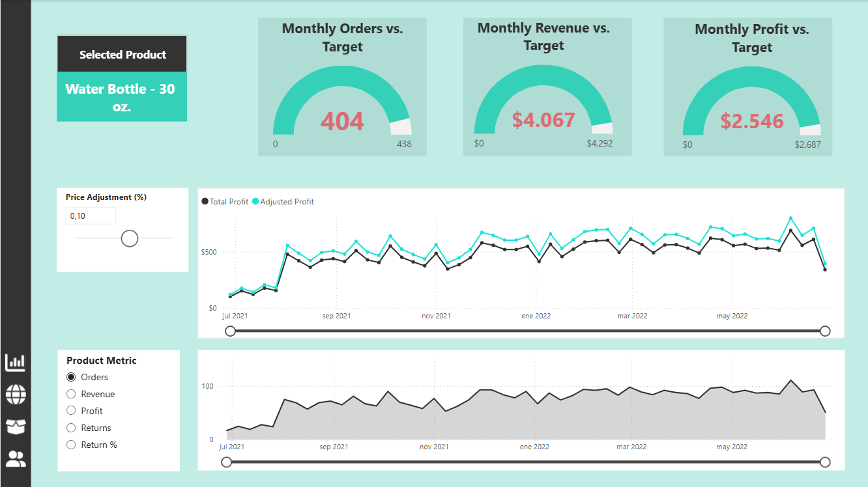This screenshot has height=487, width=868.
Task: Select the Orders radio button
Action: 72,377
